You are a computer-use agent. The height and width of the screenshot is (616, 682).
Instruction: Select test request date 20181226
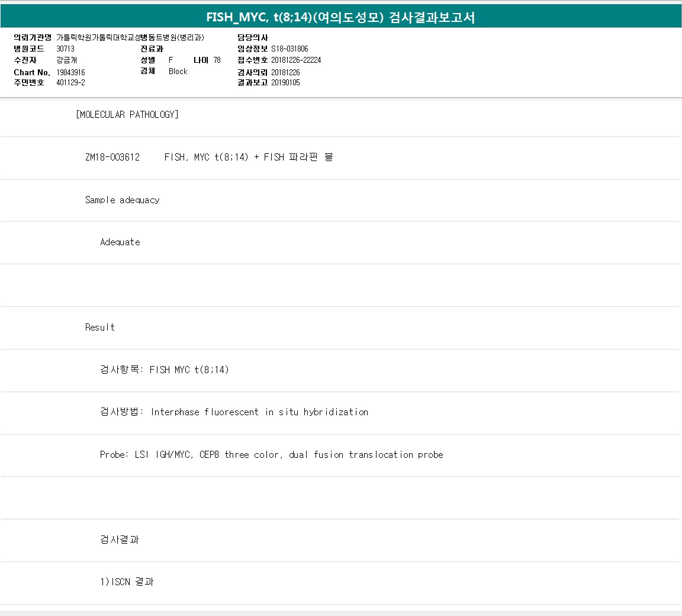click(x=285, y=72)
